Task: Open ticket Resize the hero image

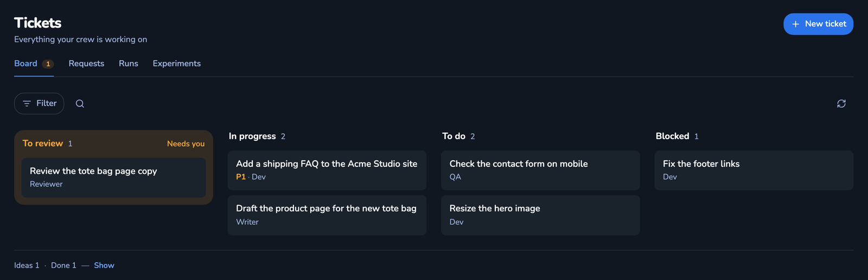Action: (540, 215)
